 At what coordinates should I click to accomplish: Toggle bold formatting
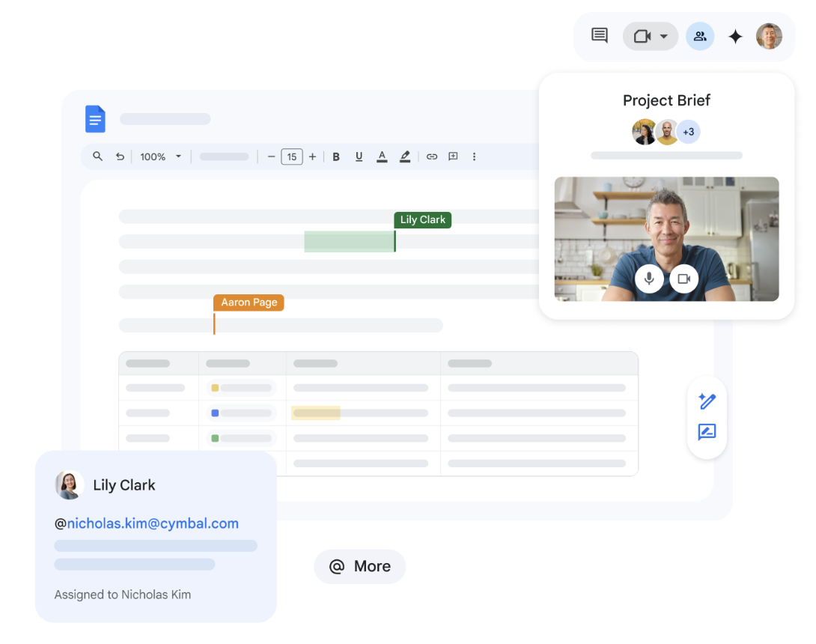[336, 157]
